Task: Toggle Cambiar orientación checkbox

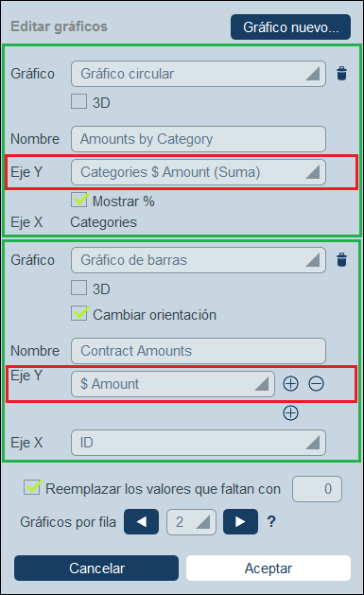Action: 78,313
